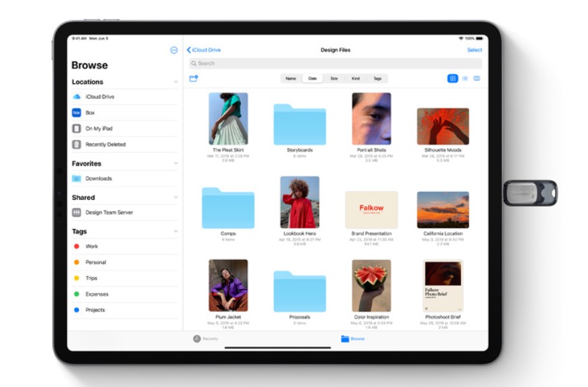Collapse the Locations section

click(176, 82)
